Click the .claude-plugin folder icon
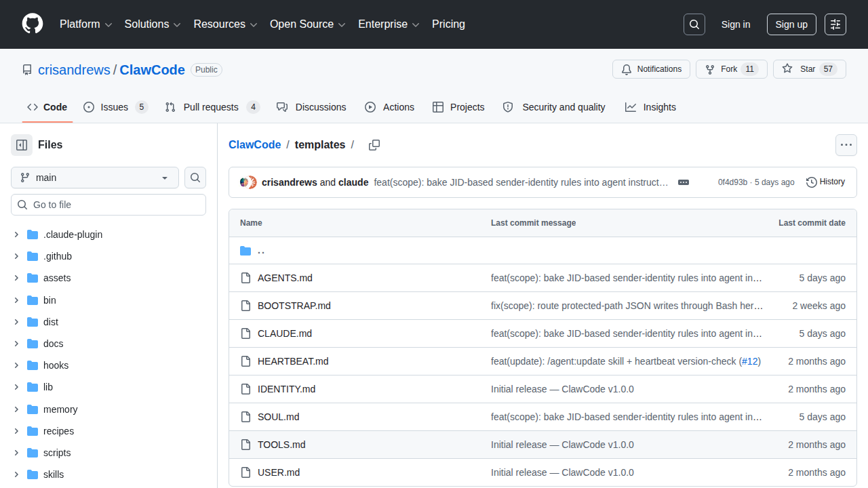 (x=33, y=235)
